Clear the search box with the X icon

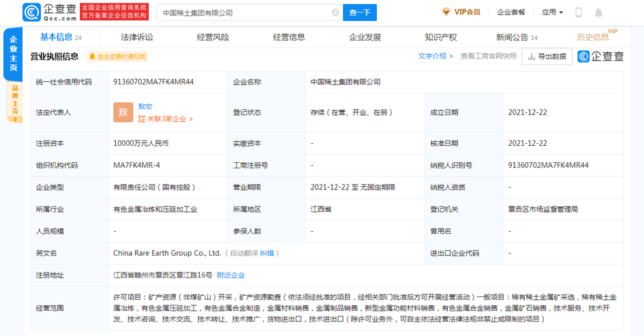click(x=335, y=13)
